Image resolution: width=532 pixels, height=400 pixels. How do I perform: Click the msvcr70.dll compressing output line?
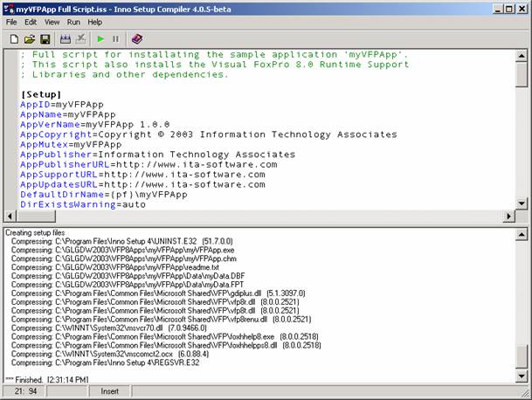(109, 328)
